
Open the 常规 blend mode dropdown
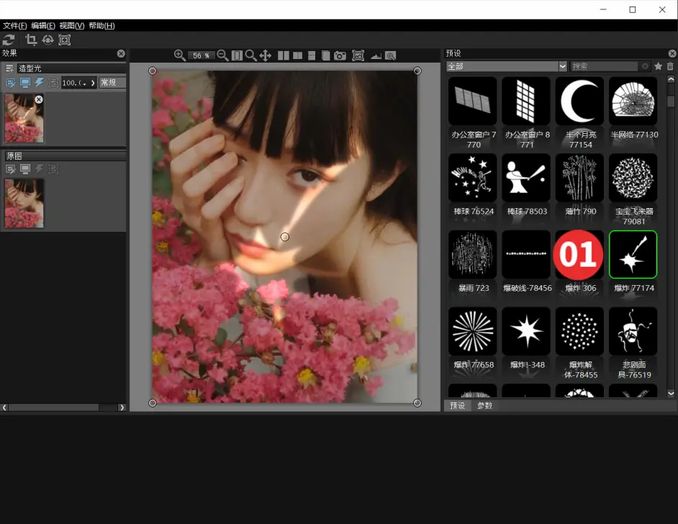click(112, 82)
